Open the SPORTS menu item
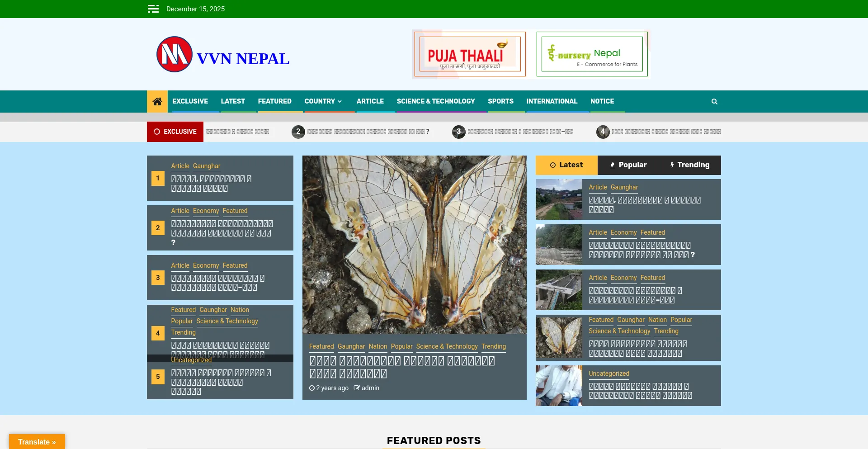This screenshot has width=868, height=449. point(500,101)
